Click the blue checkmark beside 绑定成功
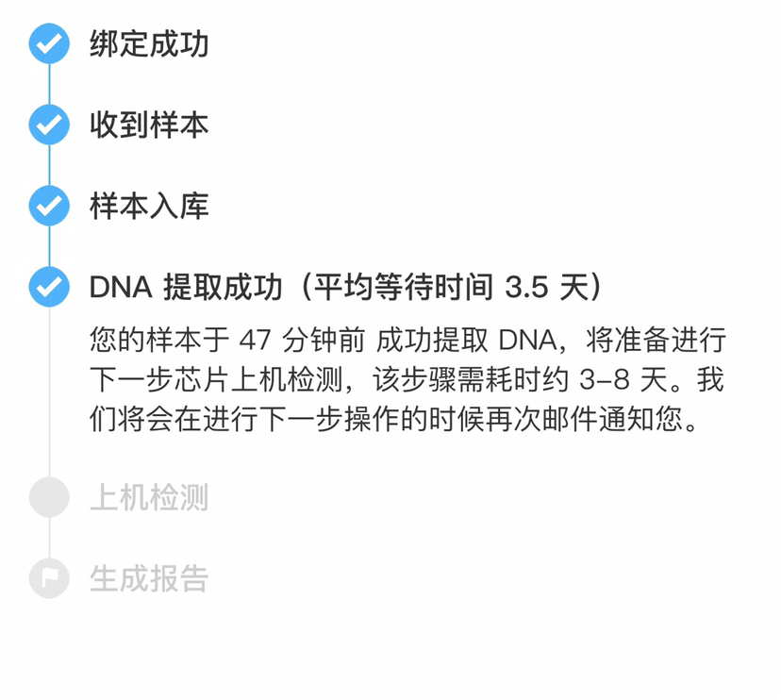This screenshot has height=700, width=781. (x=49, y=43)
